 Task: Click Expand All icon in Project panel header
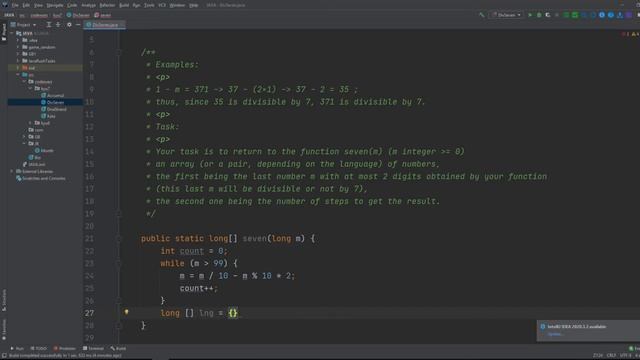point(49,25)
